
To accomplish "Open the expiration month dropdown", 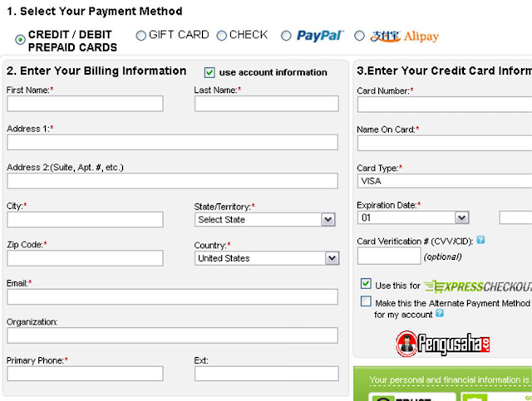I will pos(413,218).
